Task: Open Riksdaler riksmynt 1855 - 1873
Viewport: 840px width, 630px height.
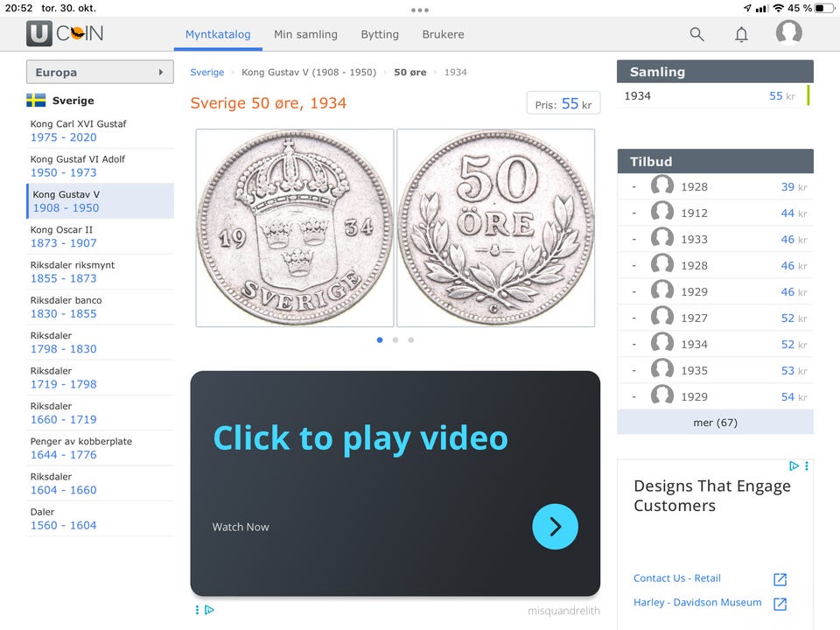Action: click(100, 271)
